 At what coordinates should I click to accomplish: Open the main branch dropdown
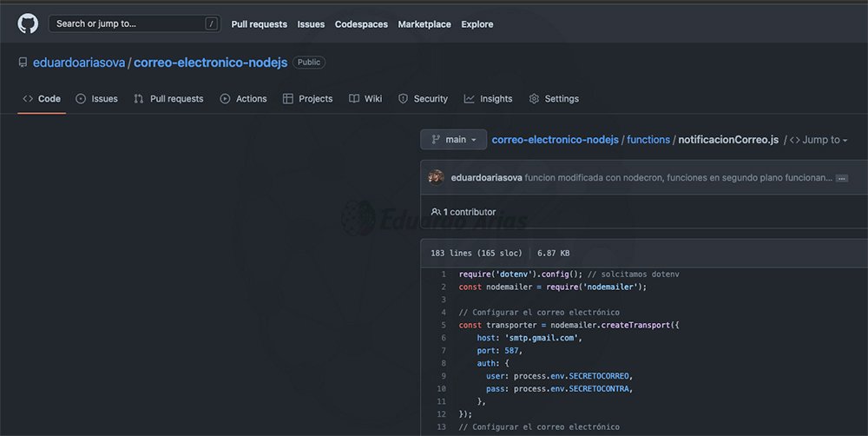[454, 140]
